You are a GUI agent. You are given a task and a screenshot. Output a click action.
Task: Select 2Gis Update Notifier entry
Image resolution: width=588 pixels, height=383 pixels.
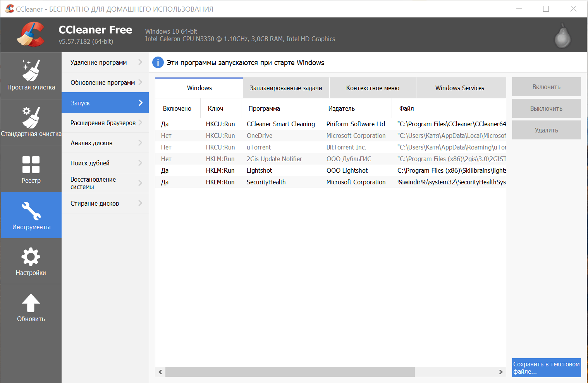(330, 159)
